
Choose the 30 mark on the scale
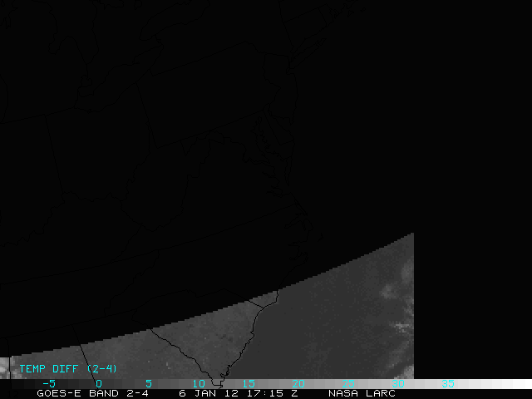point(398,383)
